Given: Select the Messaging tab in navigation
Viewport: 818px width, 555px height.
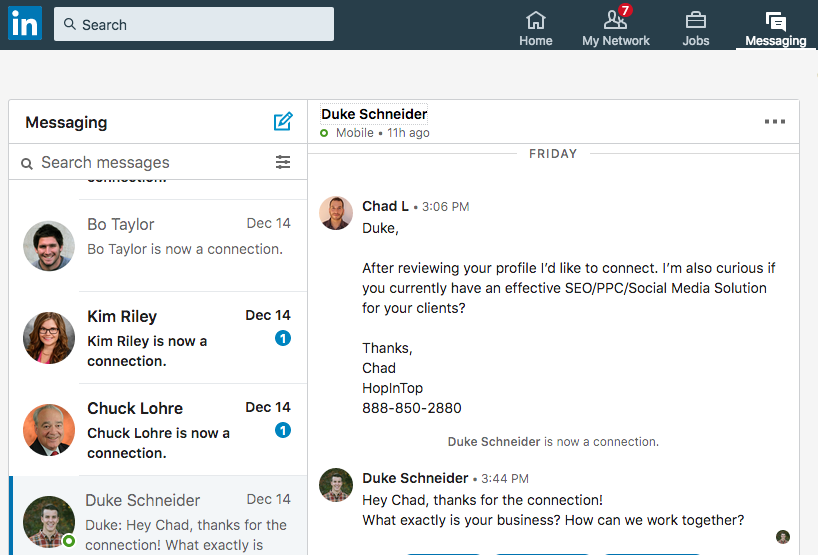Looking at the screenshot, I should pyautogui.click(x=775, y=28).
